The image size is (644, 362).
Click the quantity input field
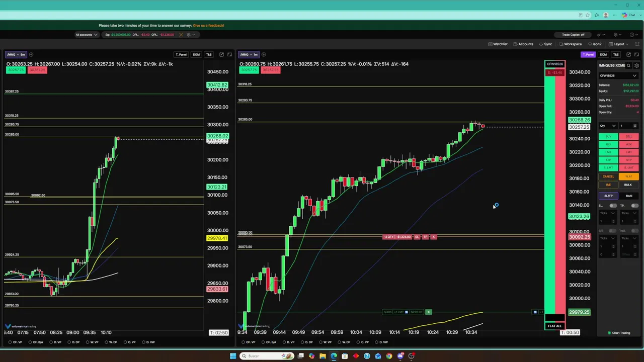[629, 126]
